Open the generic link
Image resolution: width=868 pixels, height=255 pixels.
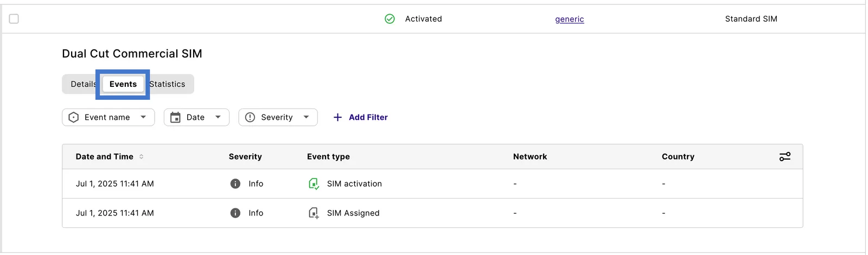(x=570, y=19)
